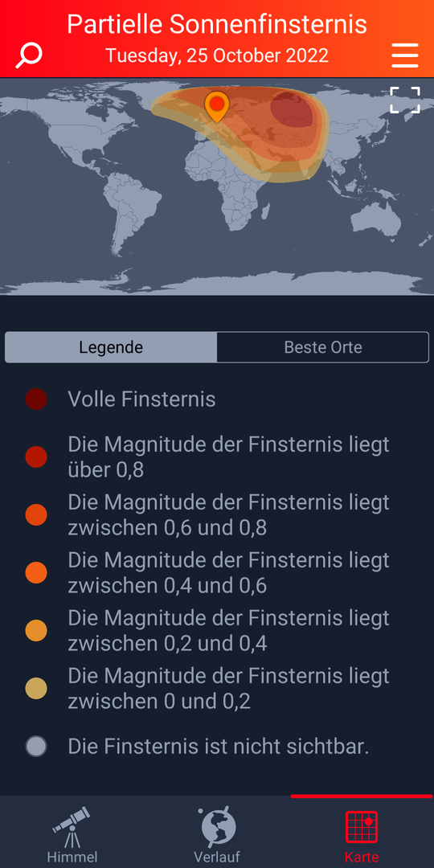434x868 pixels.
Task: Click the Volle Finsternis dark red swatch
Action: pos(36,399)
